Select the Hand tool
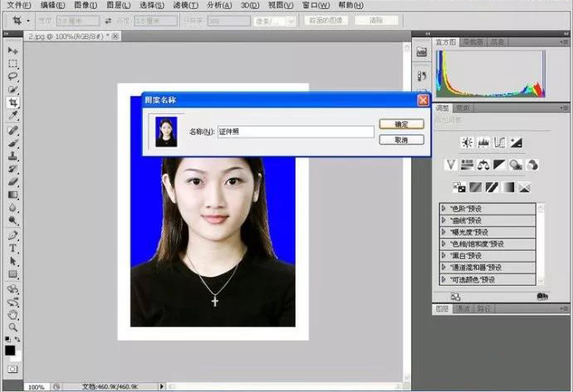 click(12, 315)
